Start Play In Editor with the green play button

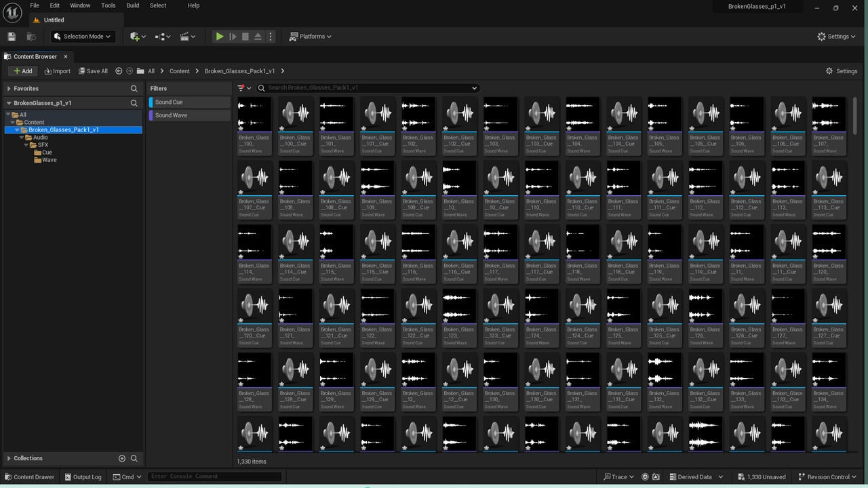click(220, 37)
